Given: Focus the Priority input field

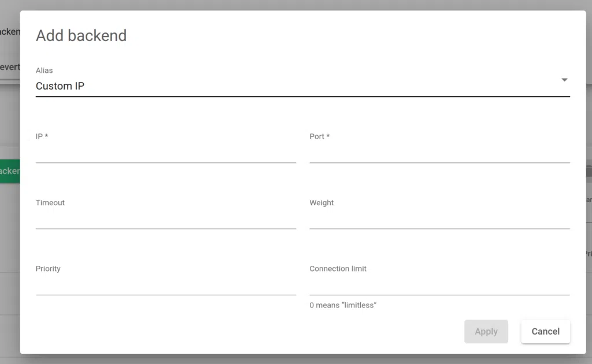Looking at the screenshot, I should (x=165, y=285).
